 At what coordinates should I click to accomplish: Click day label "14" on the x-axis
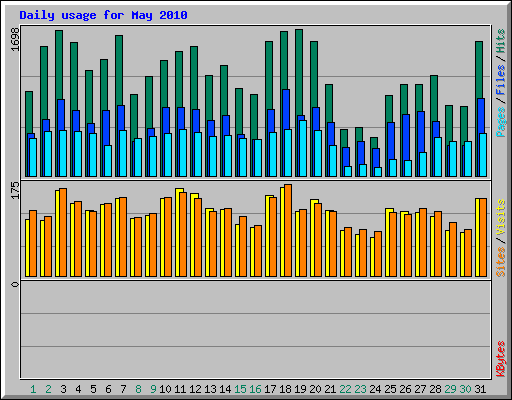pyautogui.click(x=225, y=389)
